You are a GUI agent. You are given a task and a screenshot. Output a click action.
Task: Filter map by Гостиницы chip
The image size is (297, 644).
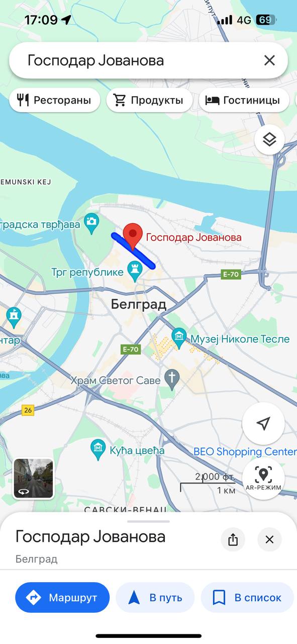[x=244, y=100]
